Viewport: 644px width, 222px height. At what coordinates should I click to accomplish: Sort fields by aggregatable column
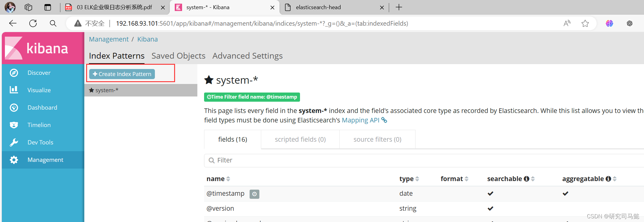click(x=615, y=179)
